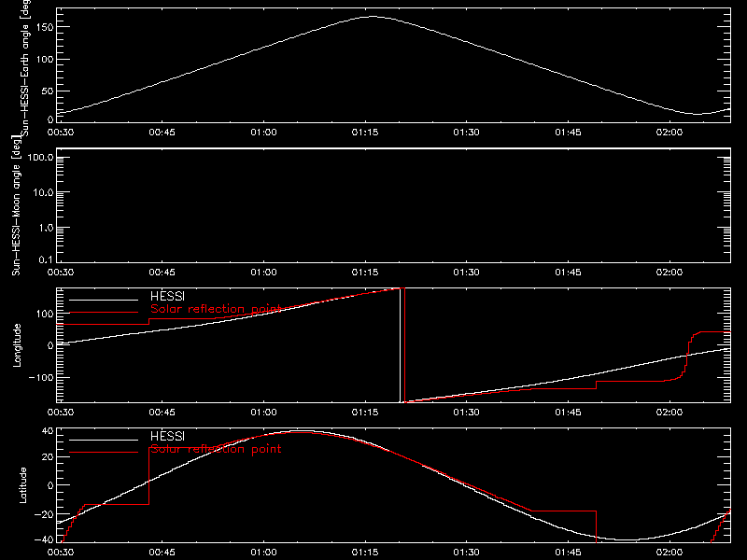Click the HESSI legend label in Latitude plot
Screen dimensions: 747x560
point(167,437)
